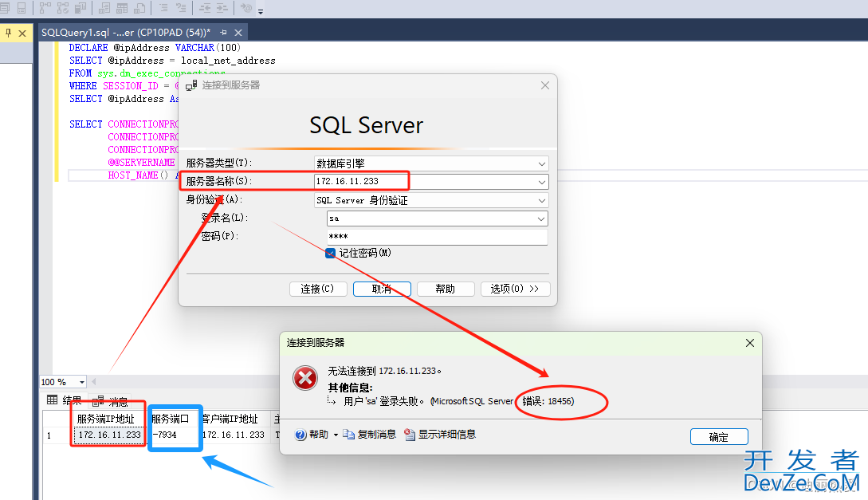Click 确定 in the error dialog
The height and width of the screenshot is (500, 868).
[x=719, y=437]
